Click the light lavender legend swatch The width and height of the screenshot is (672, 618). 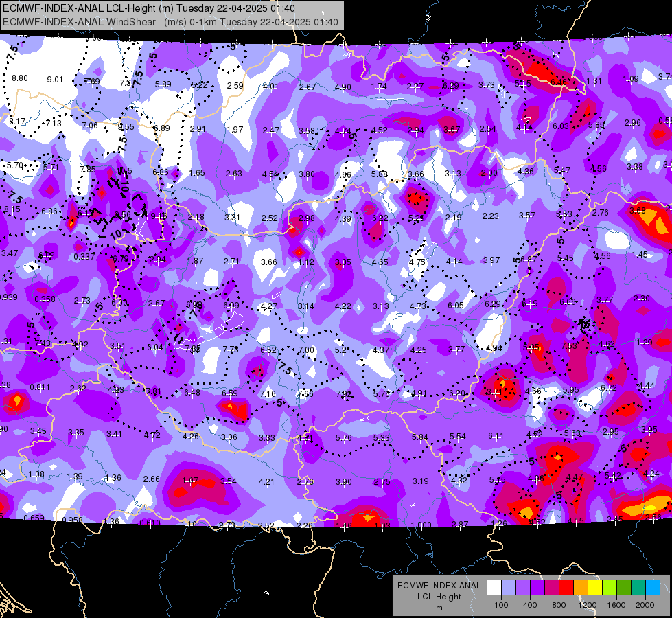pos(509,588)
